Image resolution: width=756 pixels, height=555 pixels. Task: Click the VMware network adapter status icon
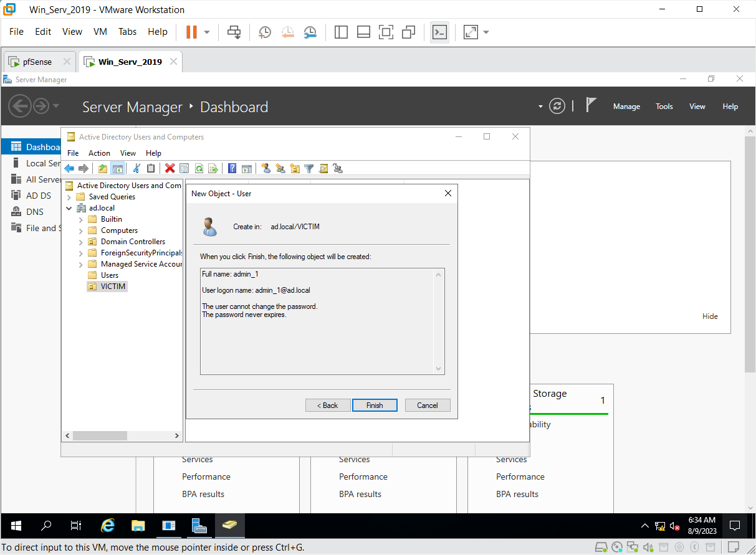pyautogui.click(x=633, y=548)
